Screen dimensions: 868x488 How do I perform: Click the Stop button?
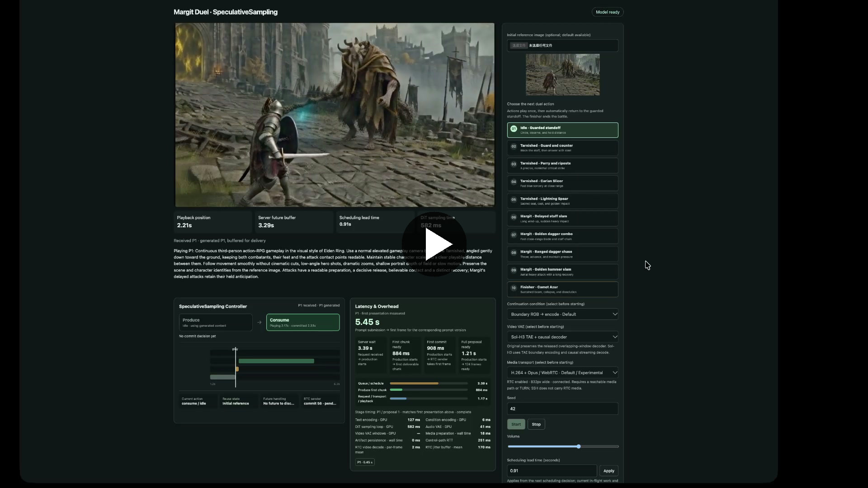pos(536,424)
